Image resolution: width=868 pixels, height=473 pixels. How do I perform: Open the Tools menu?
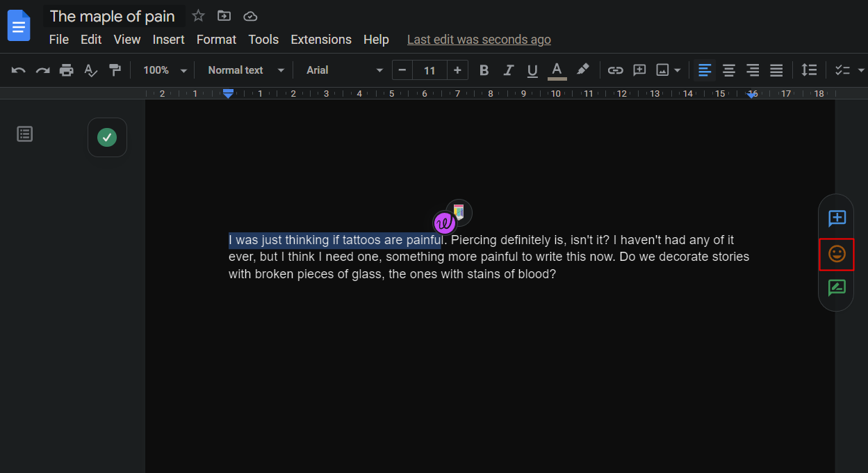pyautogui.click(x=264, y=40)
